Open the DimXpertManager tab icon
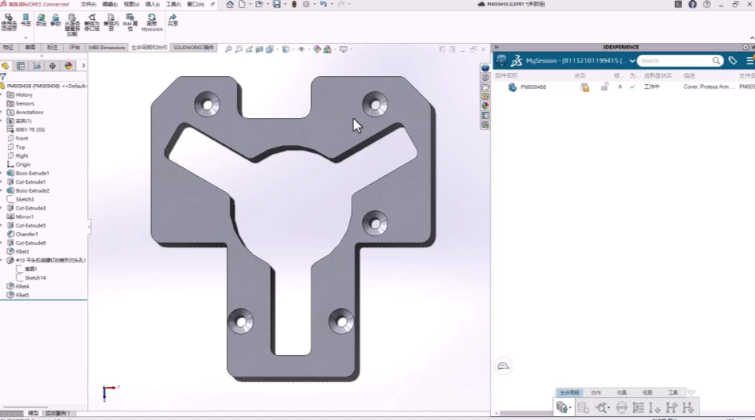Viewport: 755px width, 420px height. 52,66
